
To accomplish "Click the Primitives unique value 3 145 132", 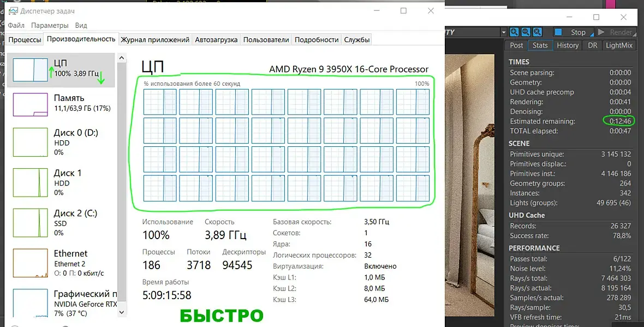I will tap(616, 154).
